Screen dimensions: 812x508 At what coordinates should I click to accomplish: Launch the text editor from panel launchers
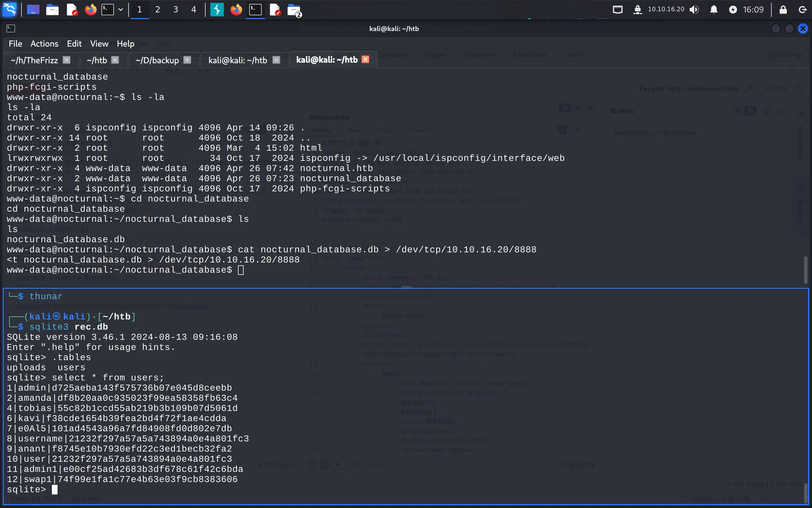click(72, 9)
